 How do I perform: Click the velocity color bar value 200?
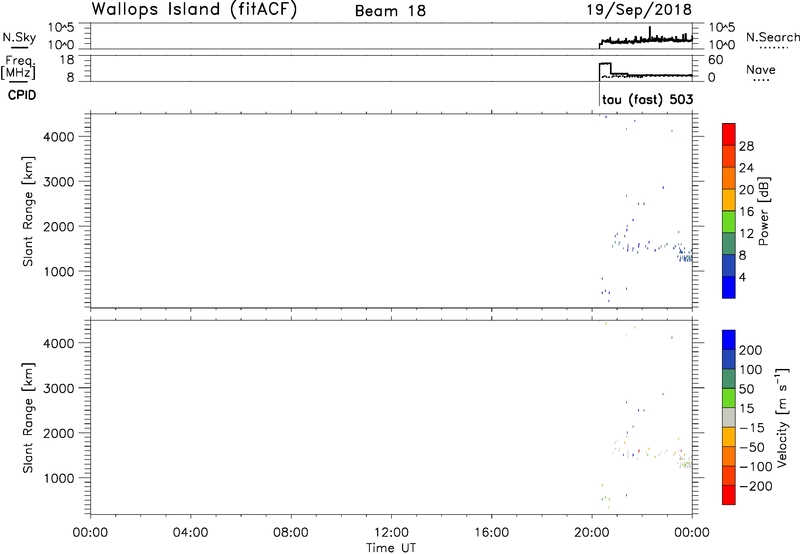coord(751,350)
